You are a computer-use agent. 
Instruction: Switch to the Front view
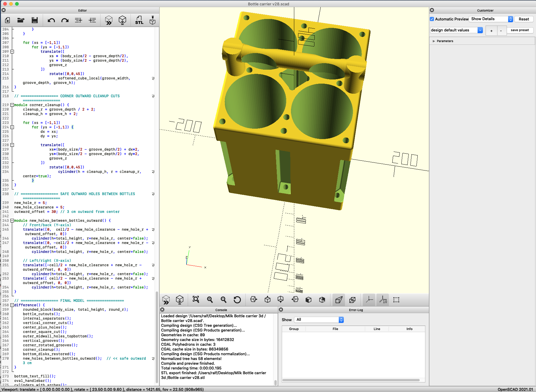(308, 300)
